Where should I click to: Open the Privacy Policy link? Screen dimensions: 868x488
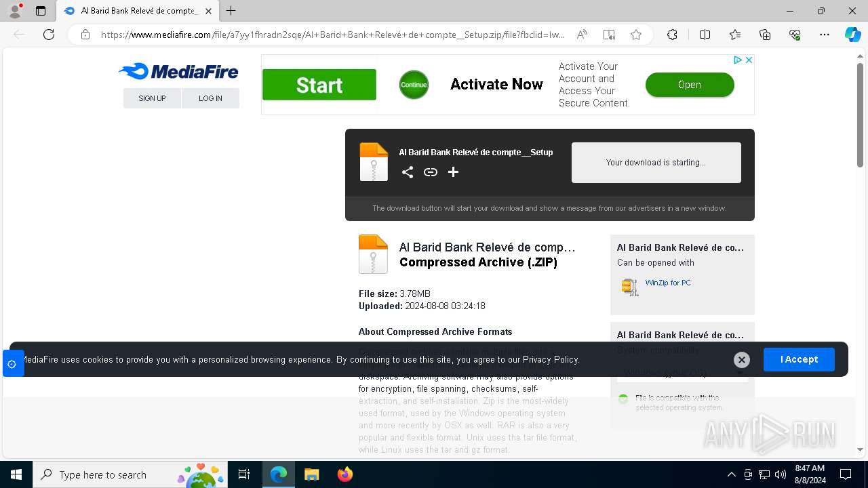pos(551,360)
